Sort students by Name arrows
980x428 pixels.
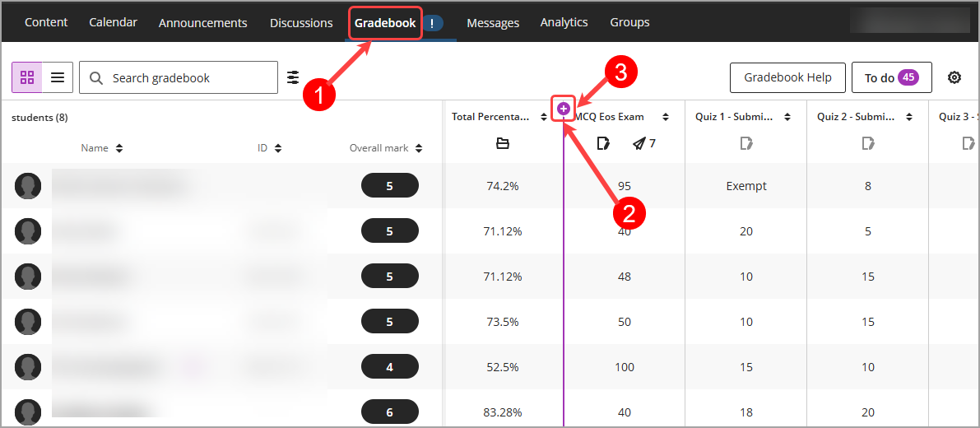(119, 149)
